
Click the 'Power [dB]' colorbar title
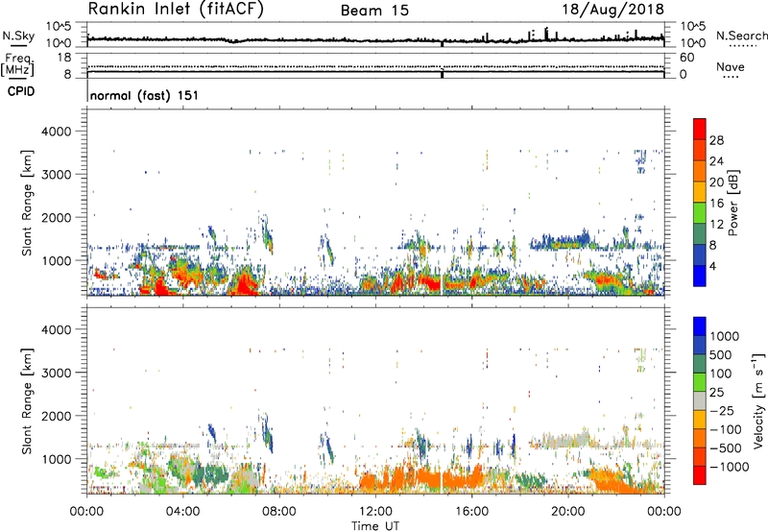coord(732,203)
